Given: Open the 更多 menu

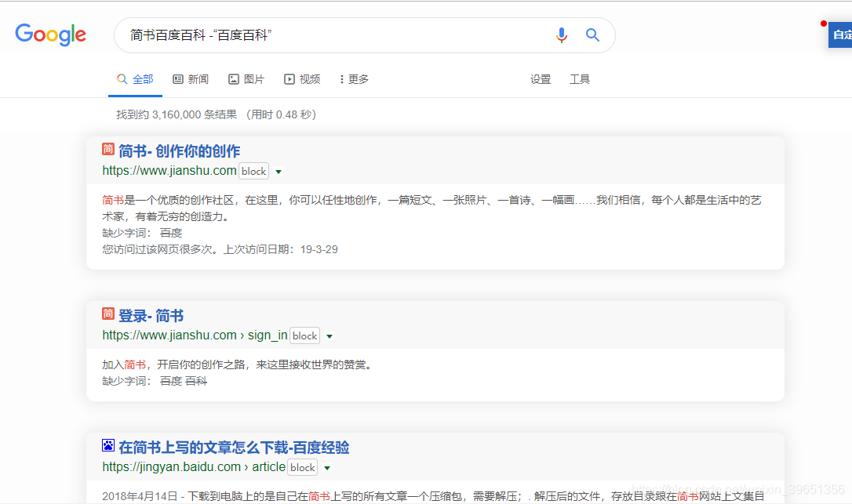Looking at the screenshot, I should [x=355, y=79].
